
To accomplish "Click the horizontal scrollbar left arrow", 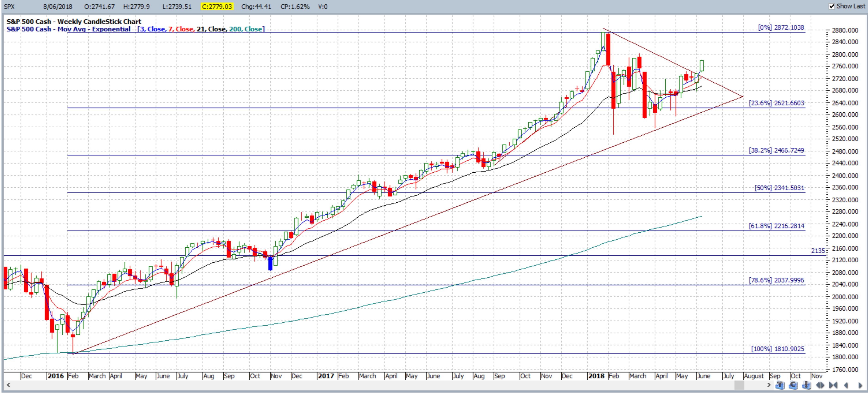I will (x=8, y=385).
